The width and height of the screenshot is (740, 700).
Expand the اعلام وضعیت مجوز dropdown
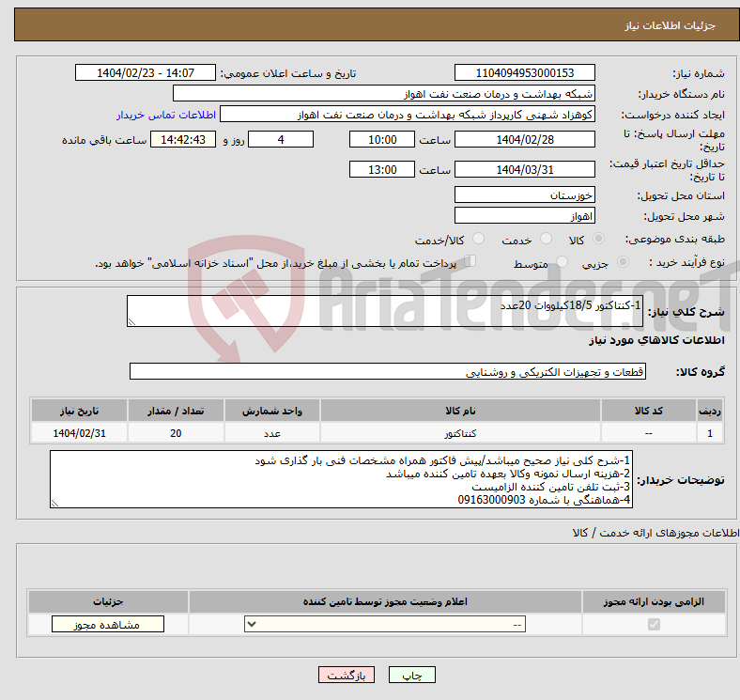385,625
